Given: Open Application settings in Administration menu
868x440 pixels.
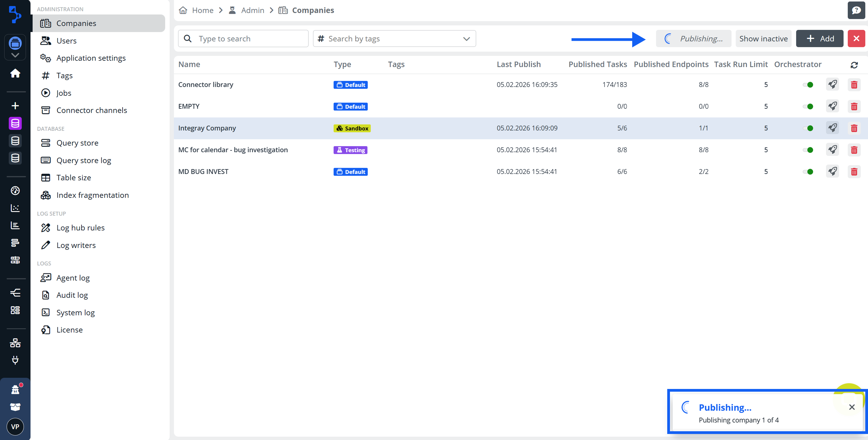Looking at the screenshot, I should click(91, 58).
